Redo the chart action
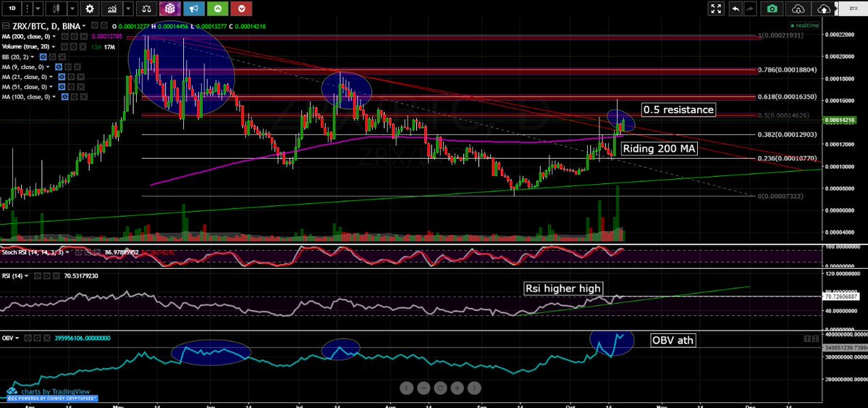This screenshot has height=408, width=868. (751, 8)
